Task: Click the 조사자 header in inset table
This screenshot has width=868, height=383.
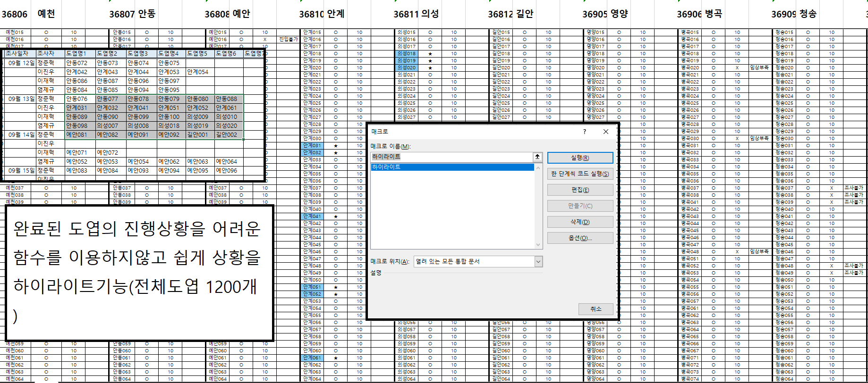Action: (x=51, y=53)
